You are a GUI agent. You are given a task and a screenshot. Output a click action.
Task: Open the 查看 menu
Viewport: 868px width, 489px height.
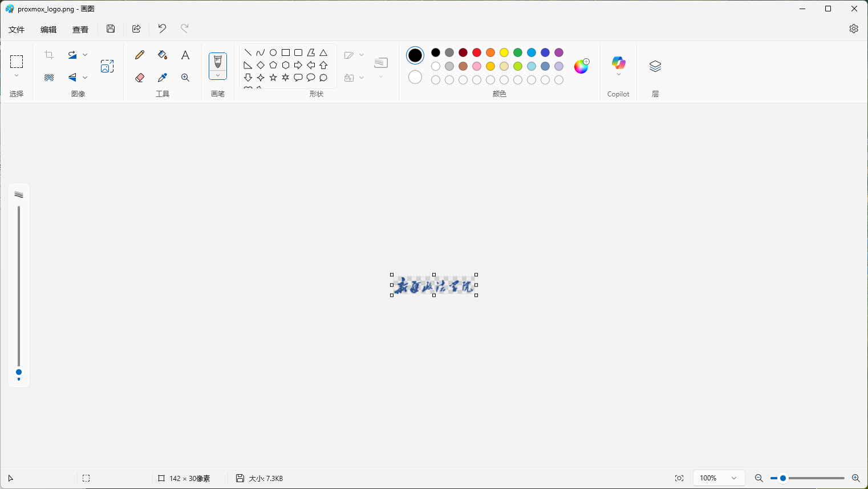click(x=80, y=30)
